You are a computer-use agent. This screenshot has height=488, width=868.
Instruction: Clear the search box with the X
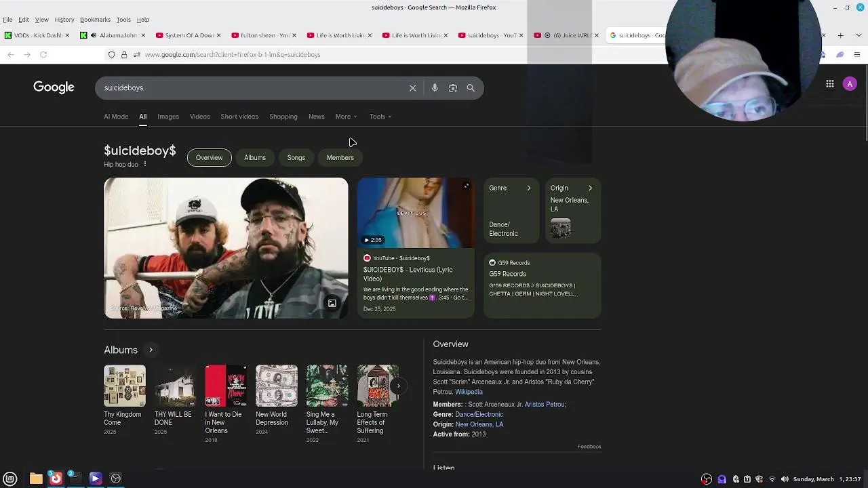point(412,88)
